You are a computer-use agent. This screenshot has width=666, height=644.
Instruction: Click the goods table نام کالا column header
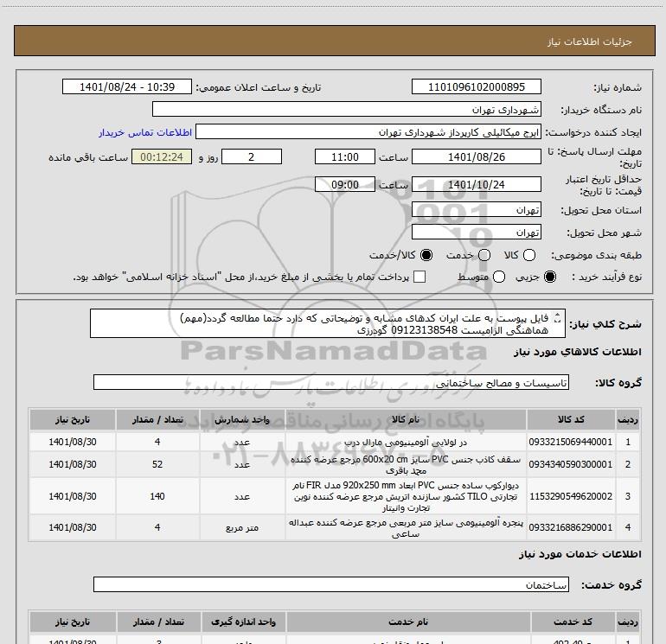coord(406,419)
